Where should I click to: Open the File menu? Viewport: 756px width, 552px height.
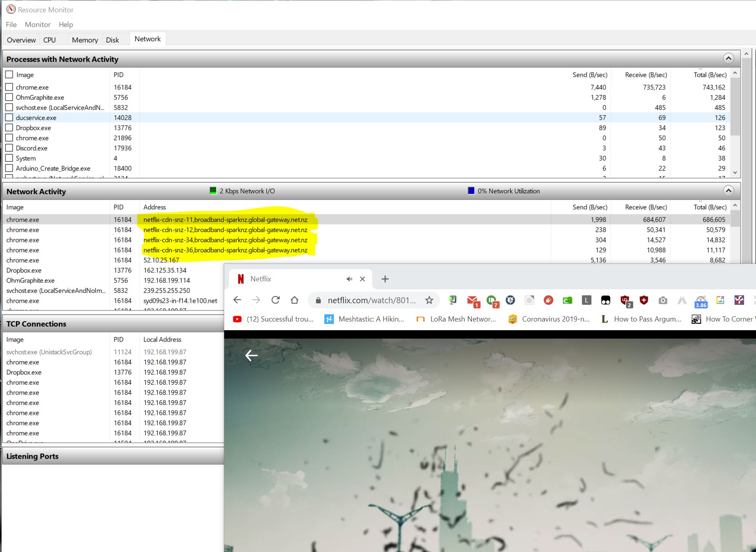[11, 25]
